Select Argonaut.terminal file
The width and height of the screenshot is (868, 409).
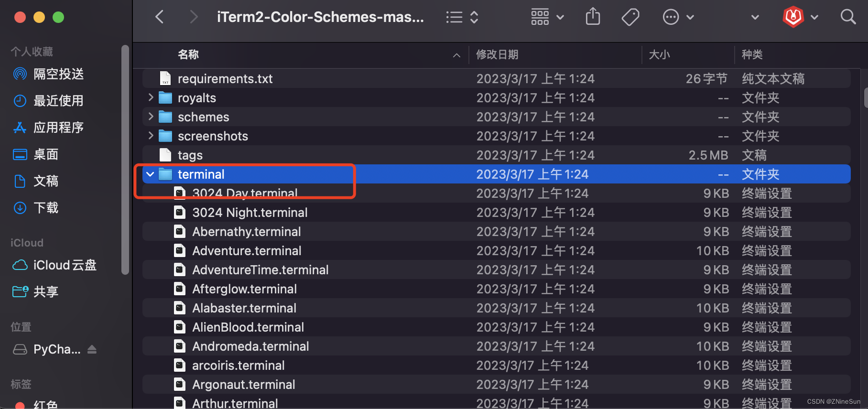[x=496, y=384]
